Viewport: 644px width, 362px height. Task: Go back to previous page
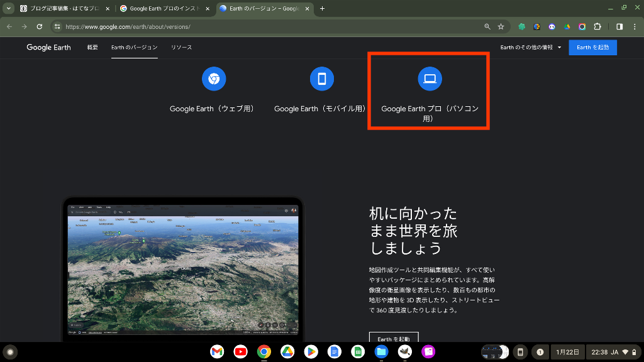9,26
